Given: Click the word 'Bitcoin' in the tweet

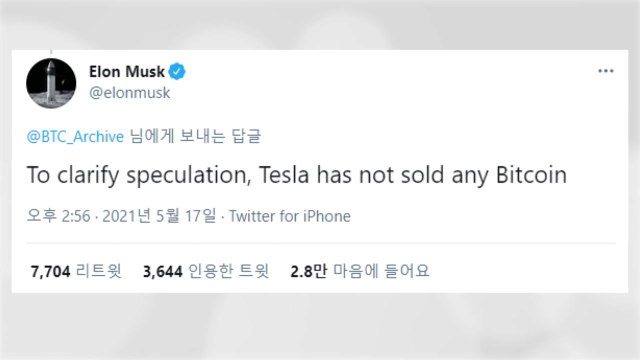Looking at the screenshot, I should click(x=531, y=175).
